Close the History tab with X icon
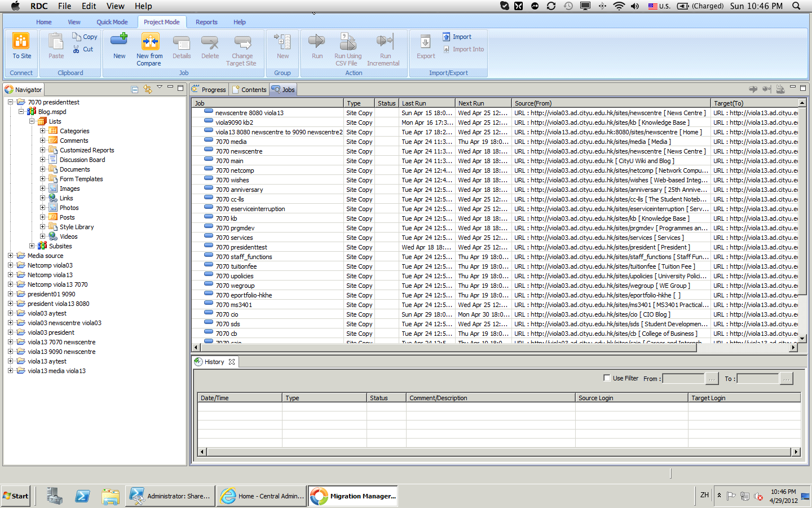Viewport: 812px width, 508px height. 232,362
